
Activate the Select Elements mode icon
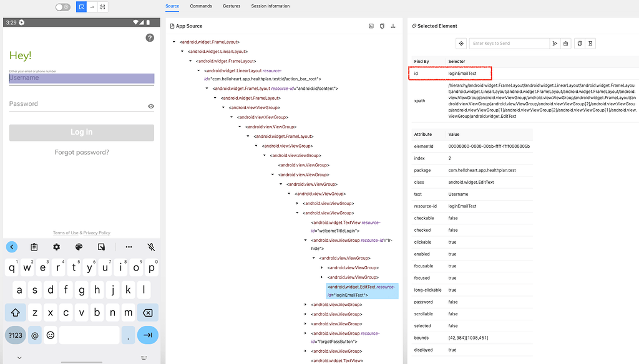click(x=82, y=6)
